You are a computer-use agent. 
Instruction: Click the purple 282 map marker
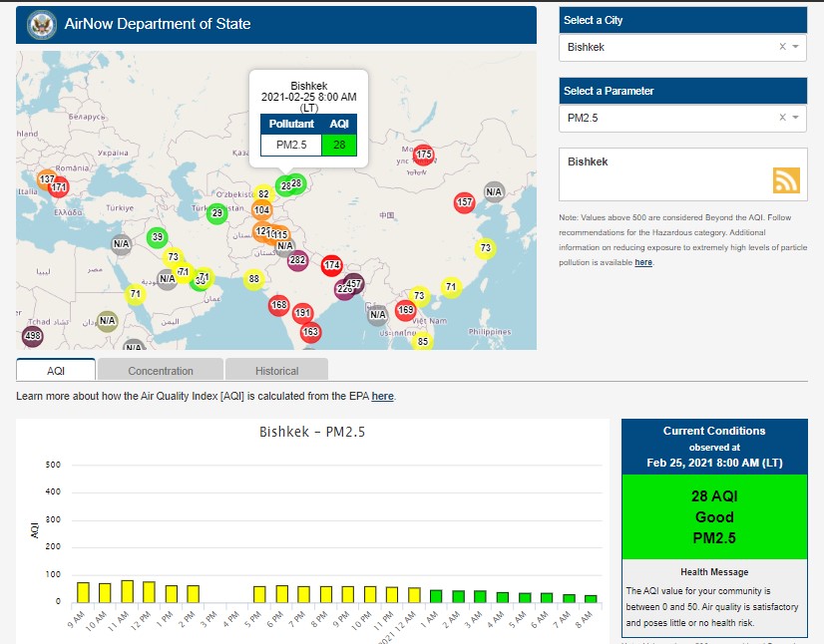(297, 260)
